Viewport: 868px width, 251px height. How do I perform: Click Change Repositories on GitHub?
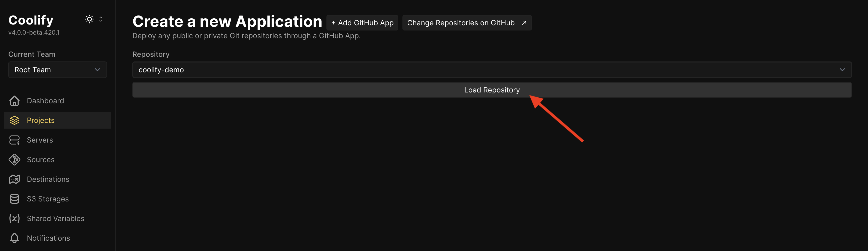coord(467,23)
